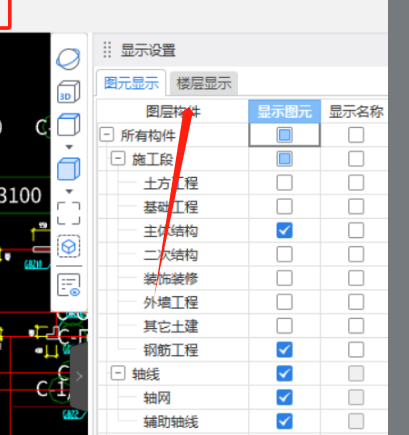Enable 显示图元 for 外墙工程
This screenshot has width=409, height=435.
284,302
